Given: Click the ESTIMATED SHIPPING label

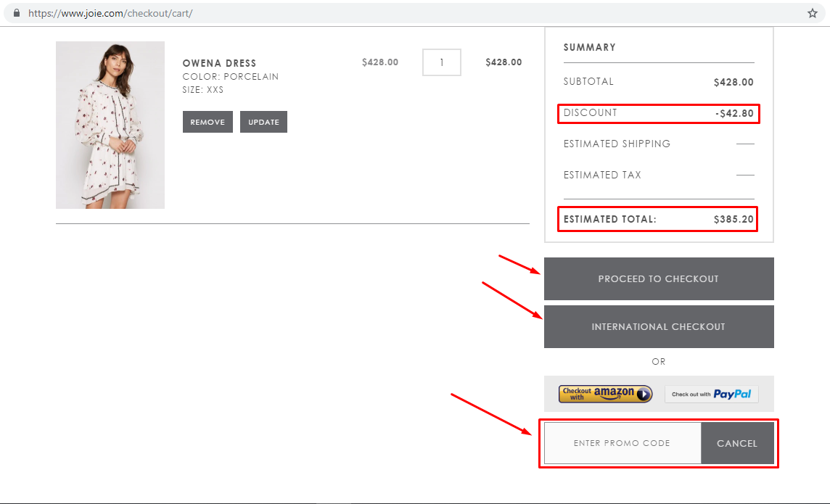Looking at the screenshot, I should [x=617, y=144].
